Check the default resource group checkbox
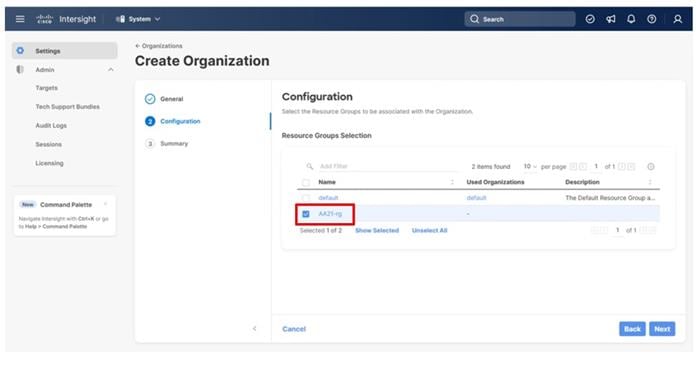The height and width of the screenshot is (365, 696). coord(306,198)
